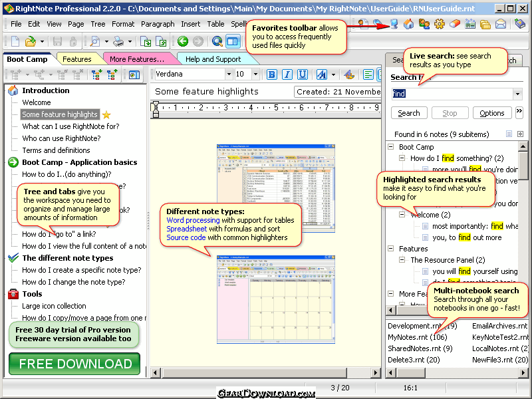
Task: Open the dropdown arrow beside Open folder icon
Action: click(42, 41)
